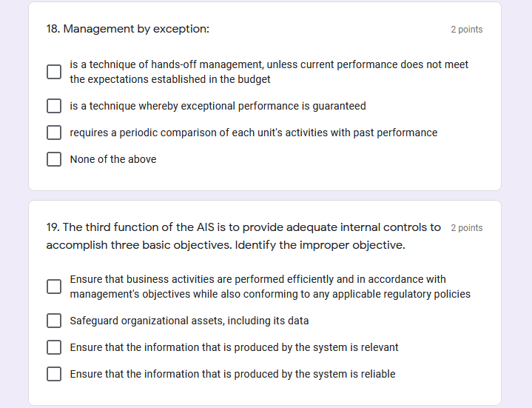
Task: Check the Safeguard organizational assets box
Action: [54, 321]
